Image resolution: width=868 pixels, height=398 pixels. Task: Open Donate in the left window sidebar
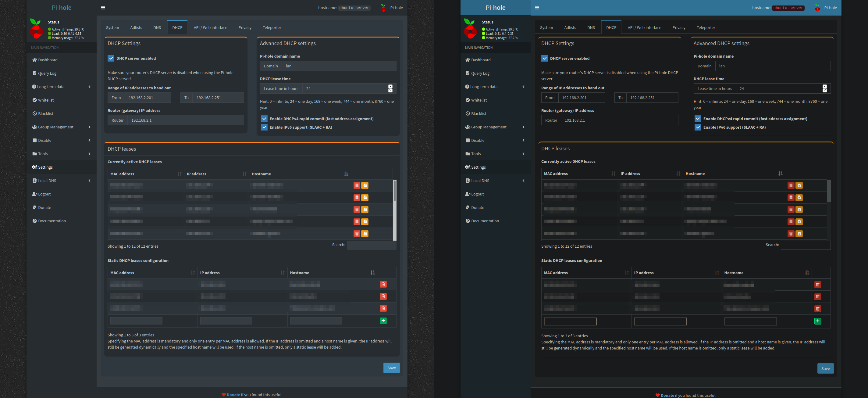pos(42,208)
